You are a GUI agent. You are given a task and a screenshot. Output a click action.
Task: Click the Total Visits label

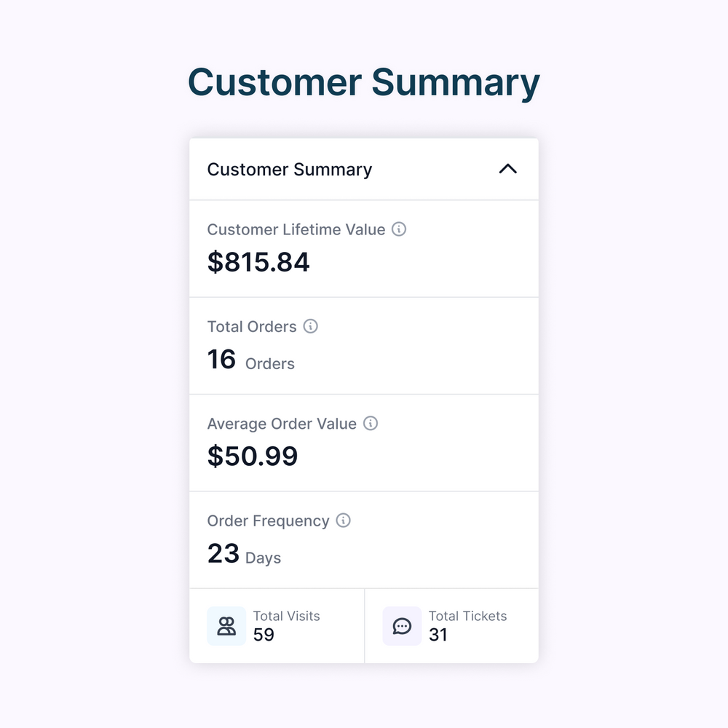pyautogui.click(x=286, y=616)
